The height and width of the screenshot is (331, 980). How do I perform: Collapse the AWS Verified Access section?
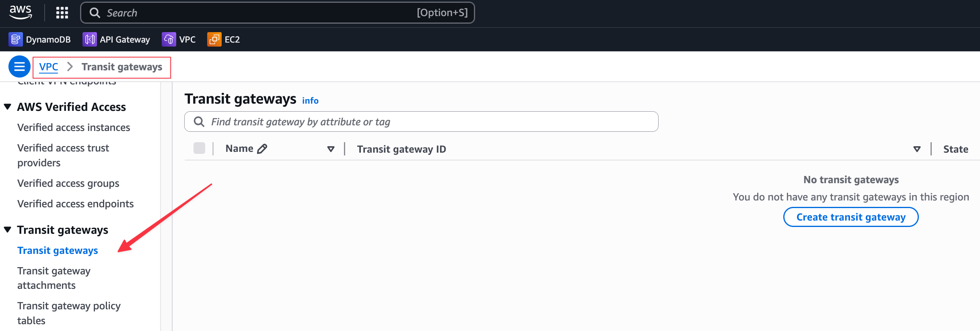coord(7,106)
